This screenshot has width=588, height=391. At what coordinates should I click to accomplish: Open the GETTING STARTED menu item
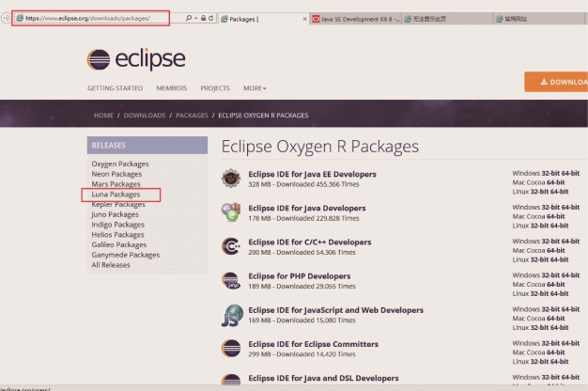coord(116,88)
